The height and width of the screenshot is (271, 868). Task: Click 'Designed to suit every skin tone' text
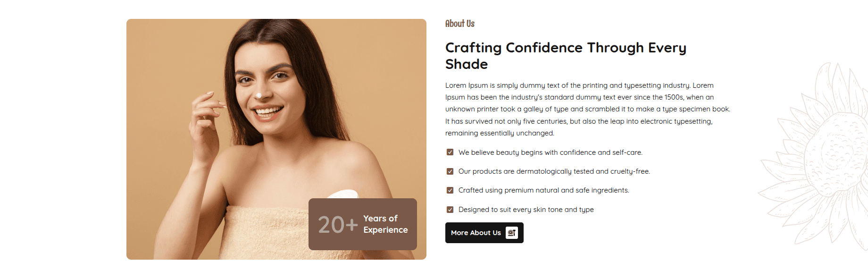point(526,210)
